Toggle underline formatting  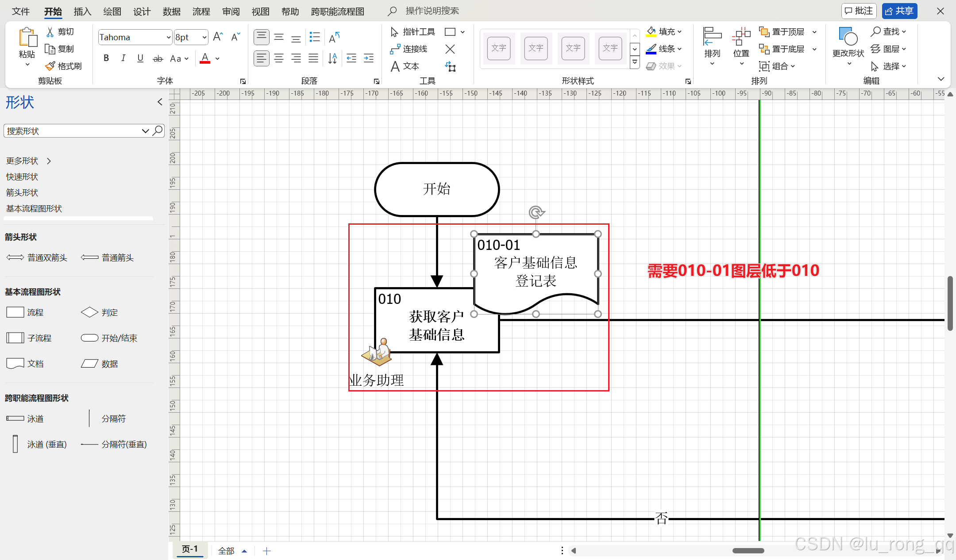pos(140,58)
